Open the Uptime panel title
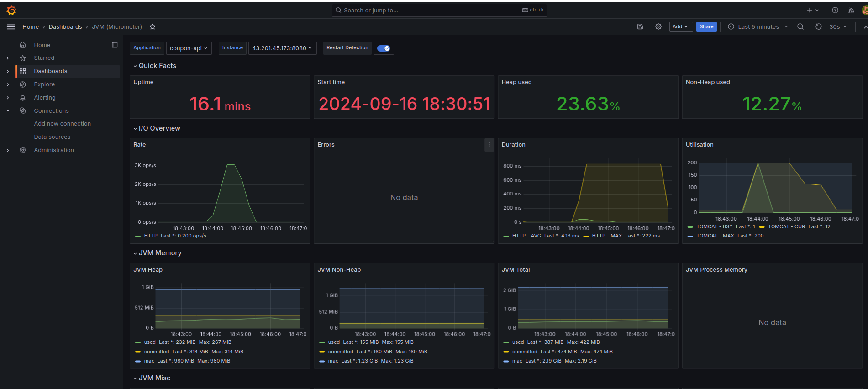868x389 pixels. click(143, 82)
